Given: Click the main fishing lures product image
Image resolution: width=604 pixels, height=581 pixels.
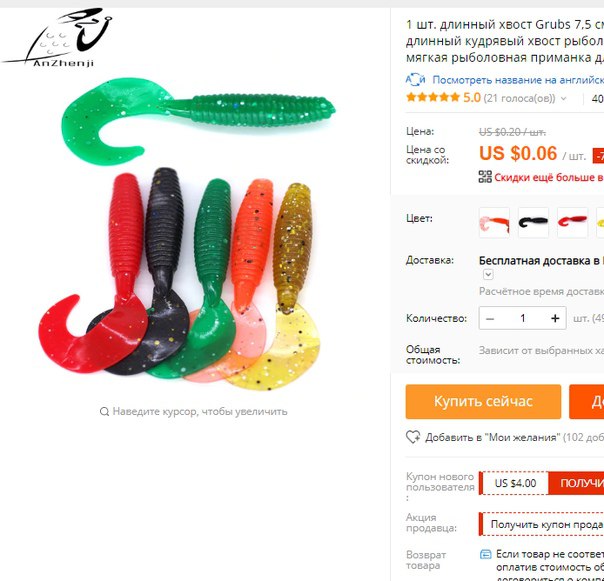Looking at the screenshot, I should [x=186, y=233].
